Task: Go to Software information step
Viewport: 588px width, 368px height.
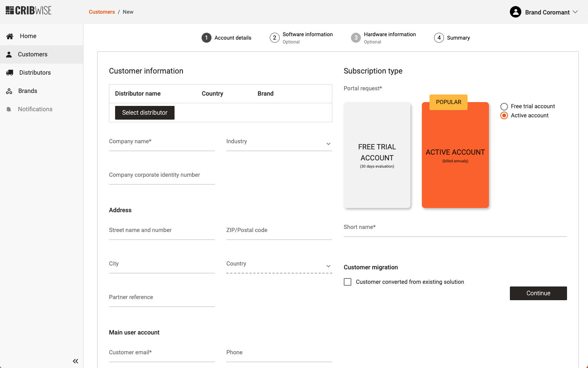Action: tap(301, 38)
